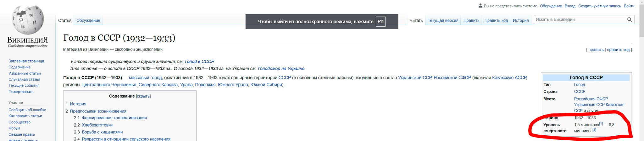644x141 pixels.
Task: Click Голод link in infobox Тип row
Action: [x=580, y=84]
